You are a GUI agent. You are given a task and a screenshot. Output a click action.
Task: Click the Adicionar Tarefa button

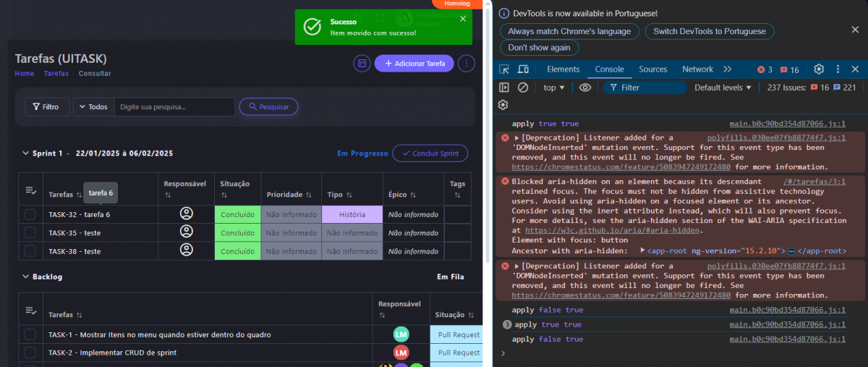414,64
